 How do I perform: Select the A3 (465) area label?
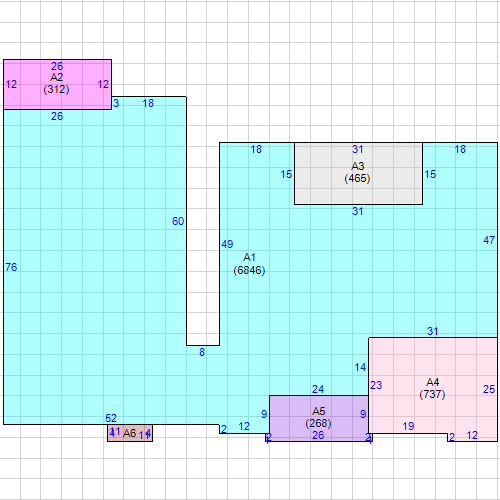357,172
